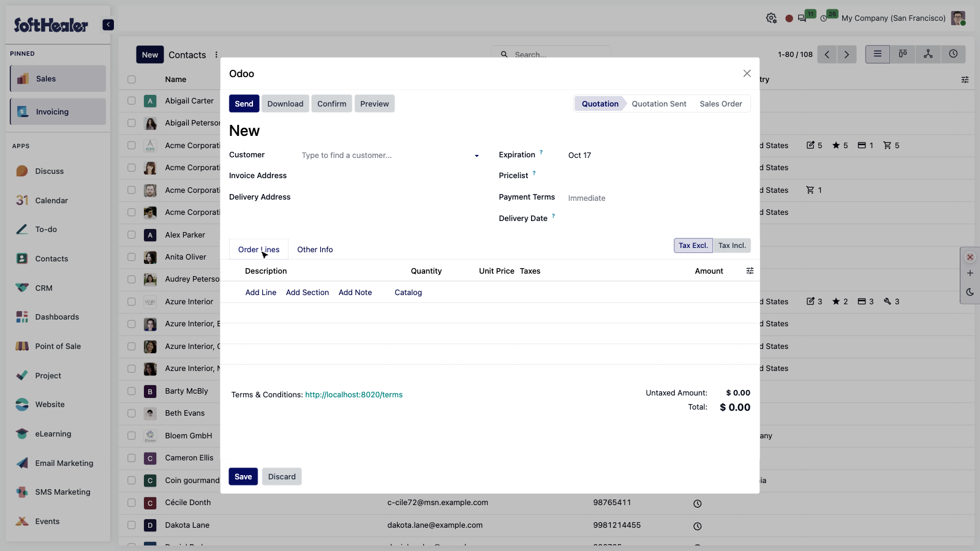Viewport: 980px width, 551px height.
Task: Select the Alex Parker row checkbox
Action: (x=132, y=235)
